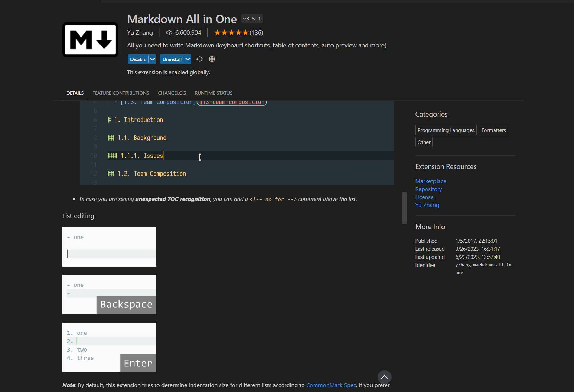Open the Changelog tab
The image size is (574, 392).
(172, 93)
